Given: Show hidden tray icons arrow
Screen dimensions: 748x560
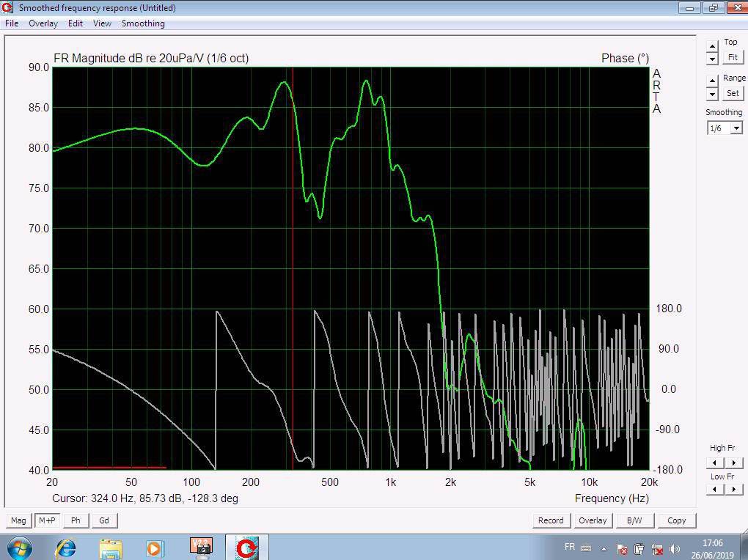Looking at the screenshot, I should pos(604,550).
